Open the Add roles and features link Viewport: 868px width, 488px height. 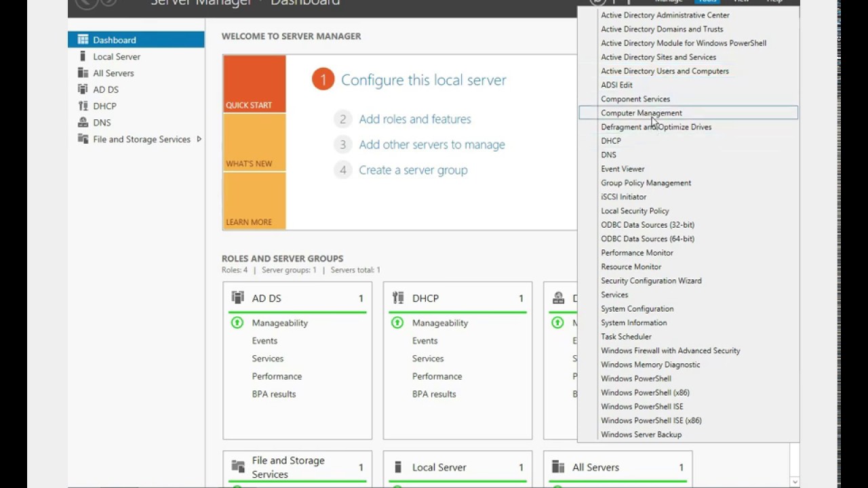click(415, 119)
